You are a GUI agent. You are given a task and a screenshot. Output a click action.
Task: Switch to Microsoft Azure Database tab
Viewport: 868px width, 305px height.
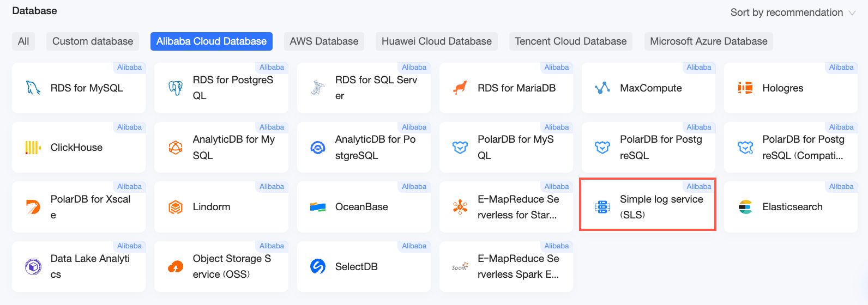[x=709, y=41]
